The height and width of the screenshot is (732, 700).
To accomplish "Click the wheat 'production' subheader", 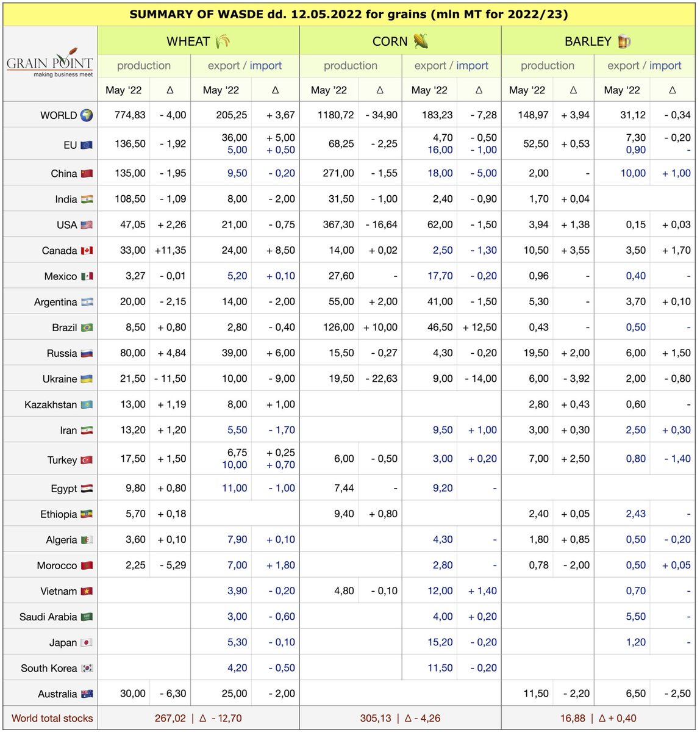I will [144, 65].
